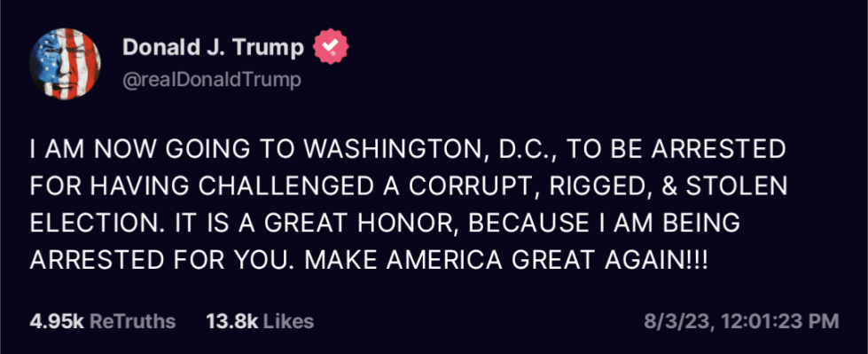Click the words FOR HAVING CHALLENGED
Screen dimensions: 868x354
[192, 186]
